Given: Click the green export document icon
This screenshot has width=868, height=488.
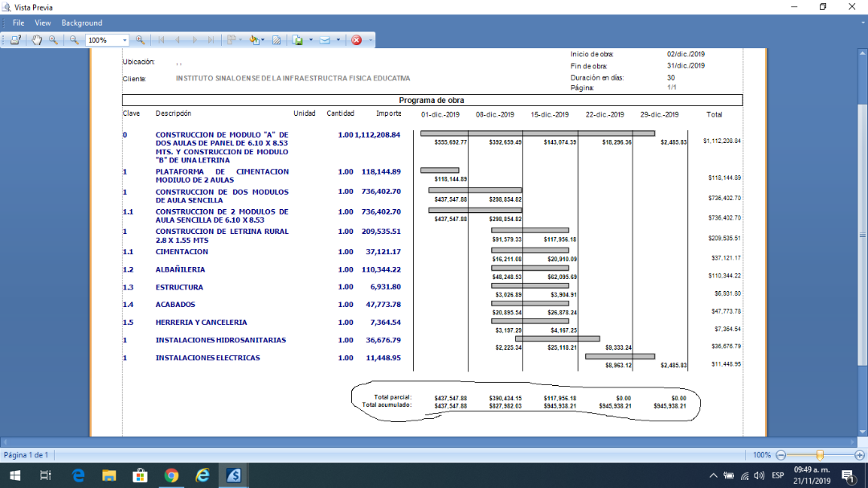Looking at the screenshot, I should tap(298, 40).
